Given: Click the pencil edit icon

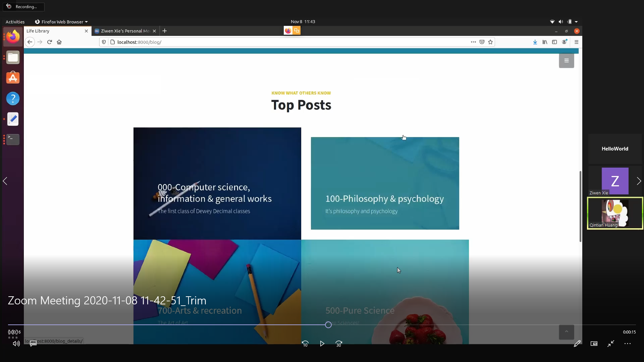Looking at the screenshot, I should [x=577, y=344].
